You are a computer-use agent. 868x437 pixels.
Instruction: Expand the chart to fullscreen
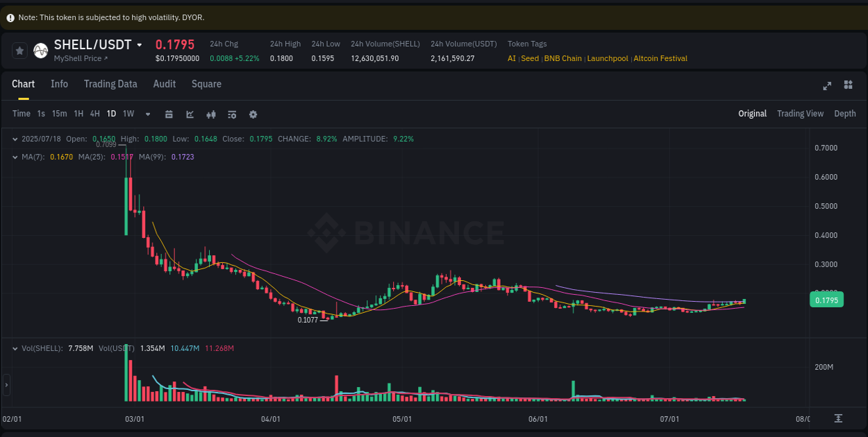pos(826,85)
